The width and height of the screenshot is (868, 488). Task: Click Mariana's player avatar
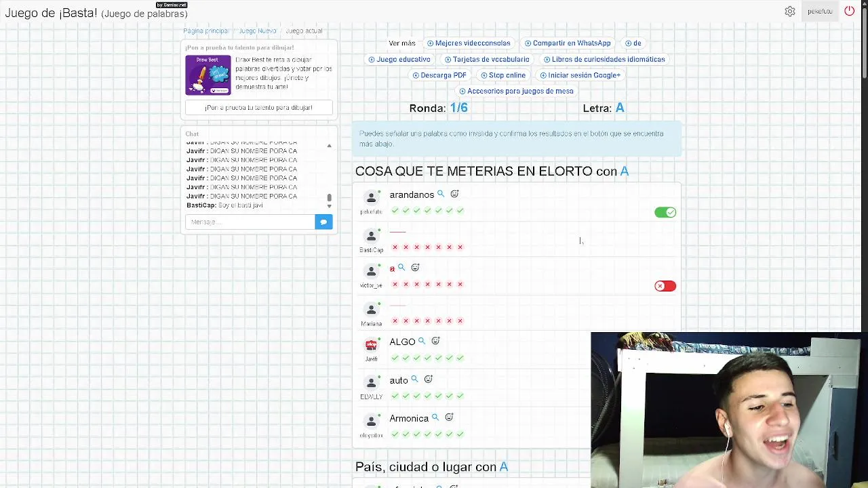[x=371, y=310]
